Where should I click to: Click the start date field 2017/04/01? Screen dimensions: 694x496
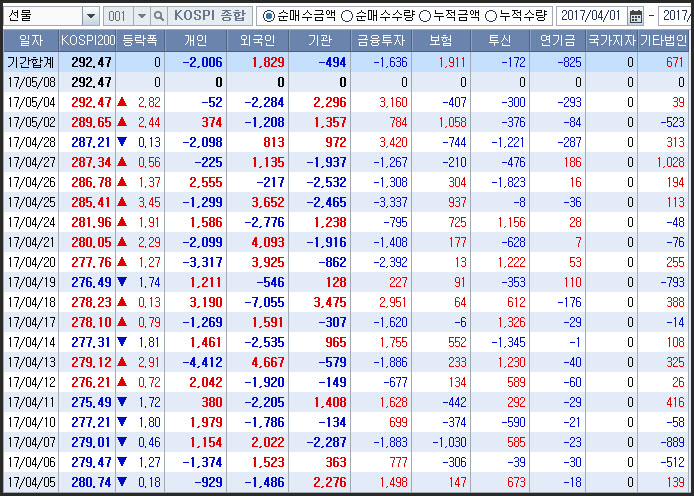[x=591, y=16]
